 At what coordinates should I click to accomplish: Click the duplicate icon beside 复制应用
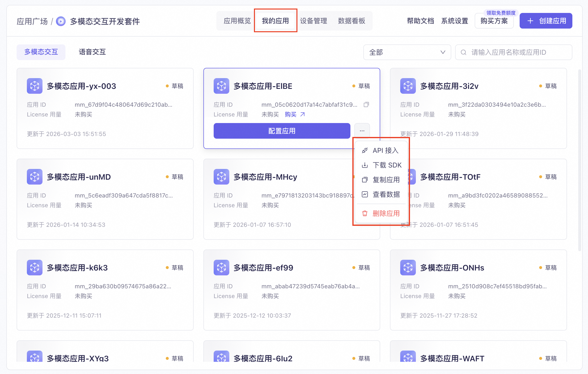(x=365, y=180)
